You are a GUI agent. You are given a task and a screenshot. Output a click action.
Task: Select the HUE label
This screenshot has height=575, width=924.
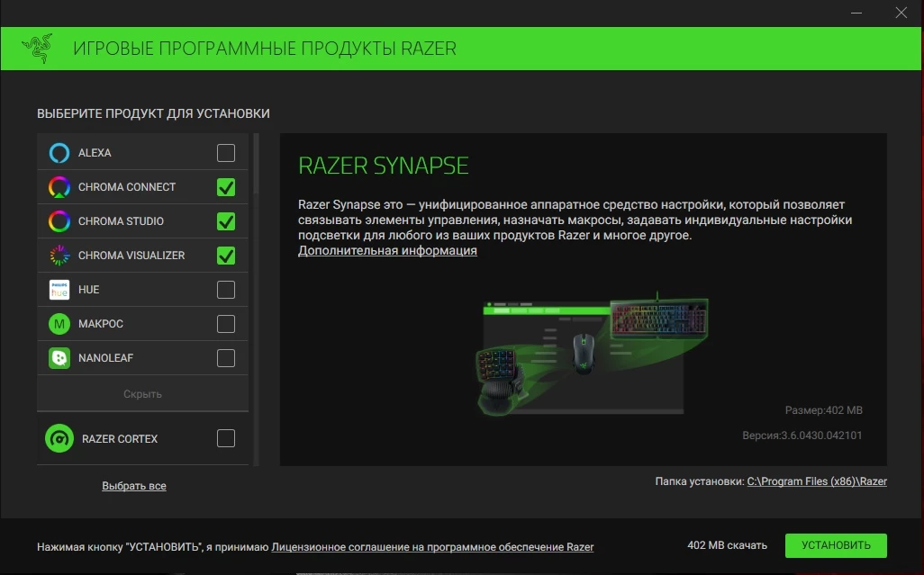(x=88, y=290)
